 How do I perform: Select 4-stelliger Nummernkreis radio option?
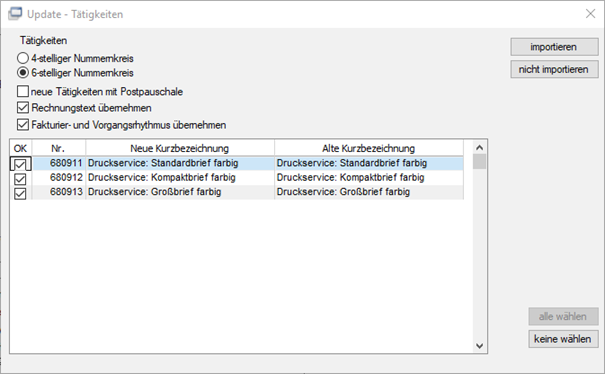(x=23, y=58)
